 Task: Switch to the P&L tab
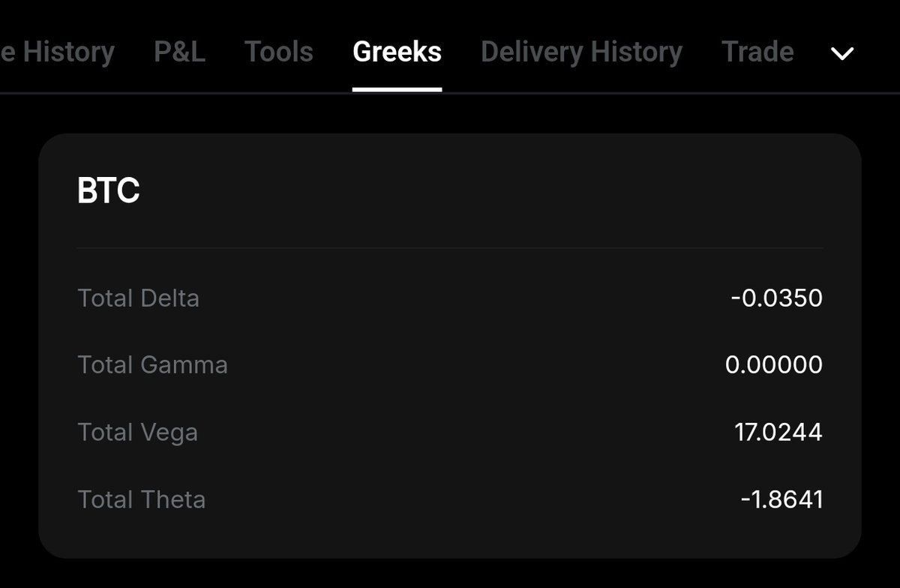(179, 52)
